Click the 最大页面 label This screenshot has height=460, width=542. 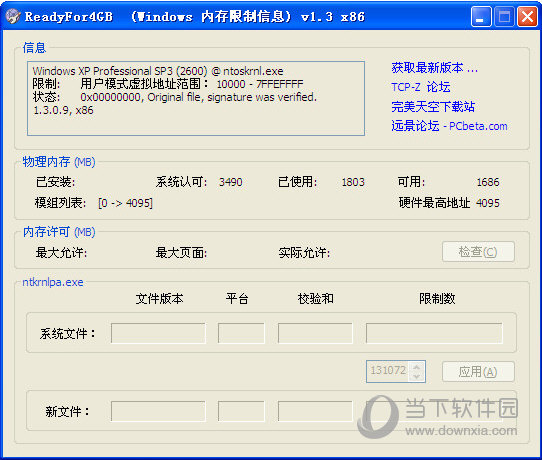click(181, 253)
